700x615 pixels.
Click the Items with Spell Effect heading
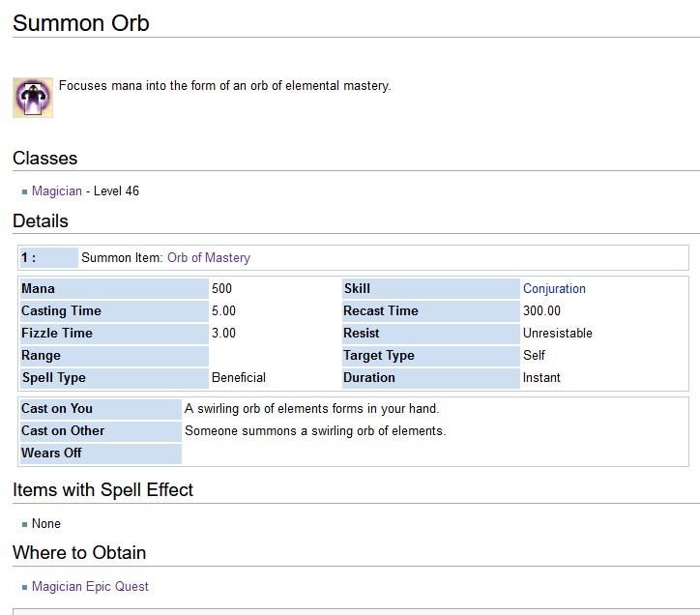[x=103, y=490]
